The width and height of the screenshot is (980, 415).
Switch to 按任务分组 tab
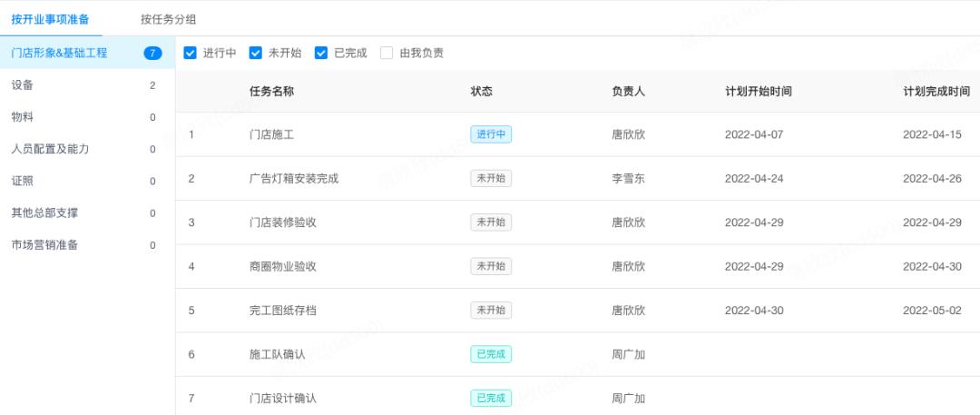click(169, 19)
